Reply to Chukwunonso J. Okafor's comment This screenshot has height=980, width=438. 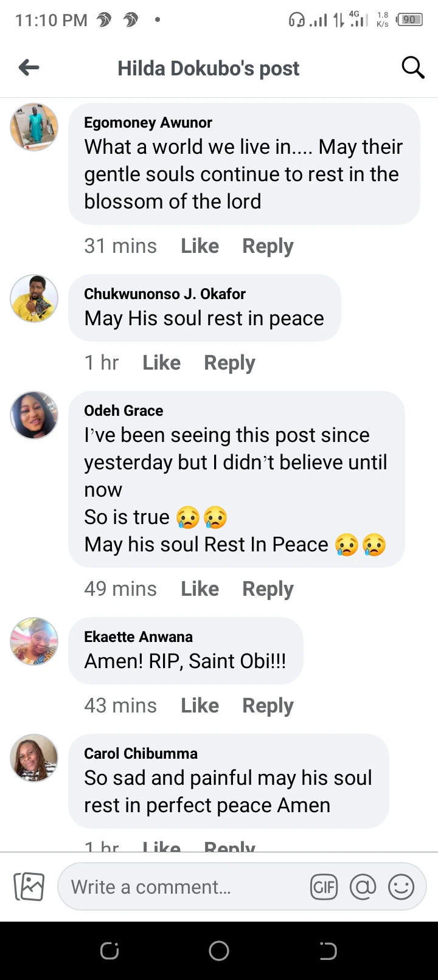(229, 362)
